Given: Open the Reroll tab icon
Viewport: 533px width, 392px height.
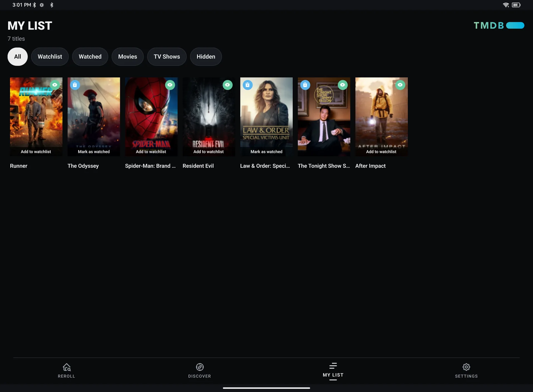Looking at the screenshot, I should [67, 367].
